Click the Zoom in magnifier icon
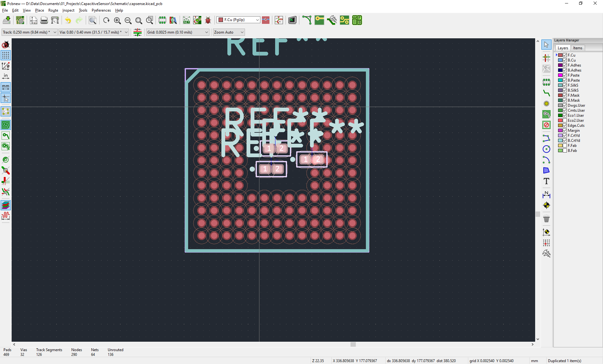Image resolution: width=603 pixels, height=364 pixels. [x=117, y=20]
